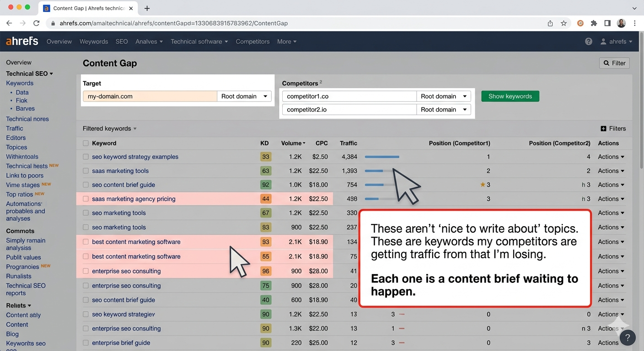Open Target Root domain dropdown
Viewport: 644px width, 351px height.
click(x=244, y=96)
